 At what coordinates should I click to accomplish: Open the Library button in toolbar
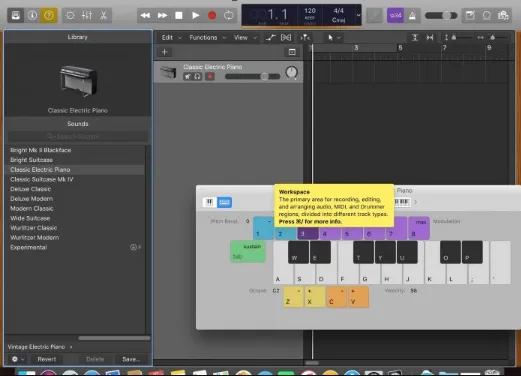pyautogui.click(x=16, y=15)
